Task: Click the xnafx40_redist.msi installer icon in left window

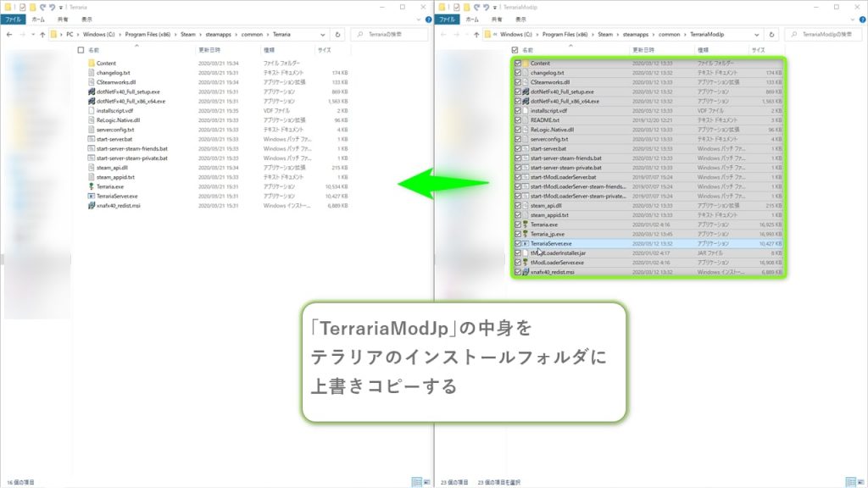Action: click(91, 205)
